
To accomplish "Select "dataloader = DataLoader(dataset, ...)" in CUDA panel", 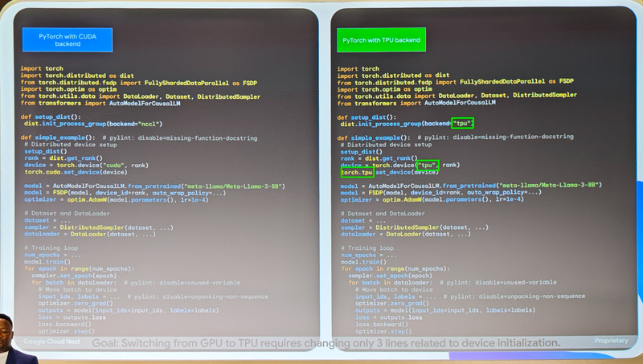I will [90, 234].
